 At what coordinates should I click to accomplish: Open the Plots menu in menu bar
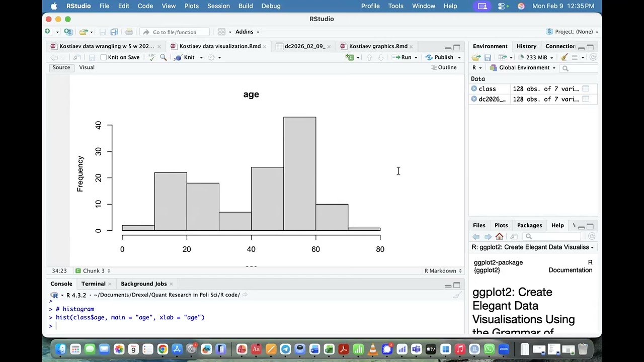[191, 6]
